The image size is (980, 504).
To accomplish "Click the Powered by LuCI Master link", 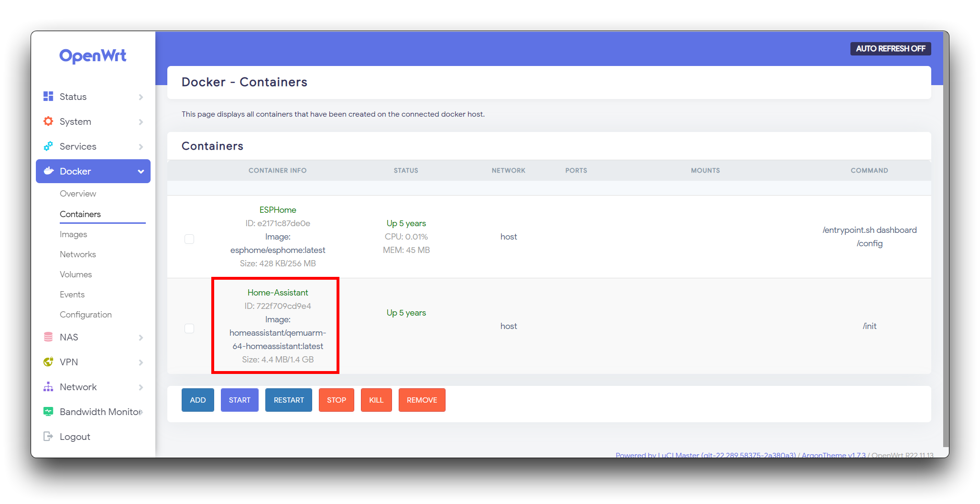I will 706,455.
